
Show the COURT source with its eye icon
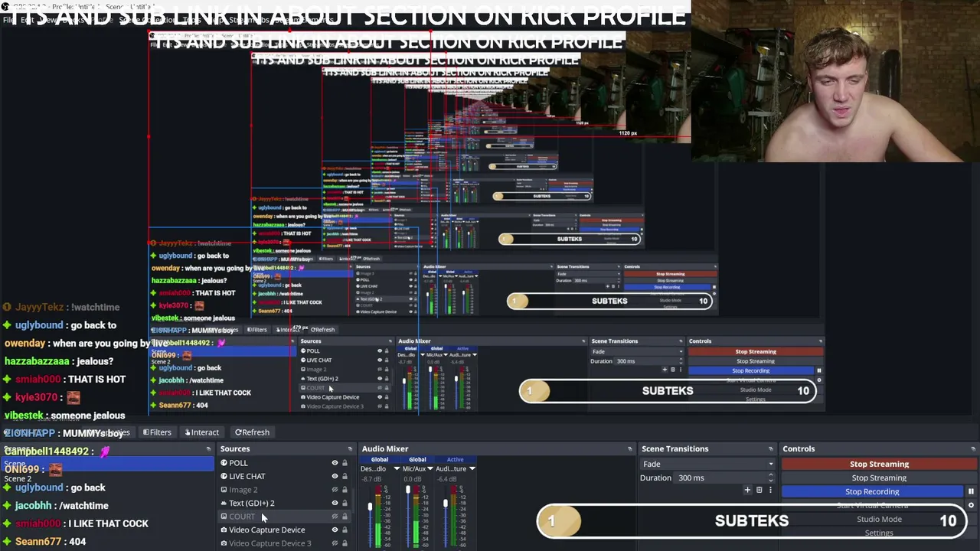point(335,517)
